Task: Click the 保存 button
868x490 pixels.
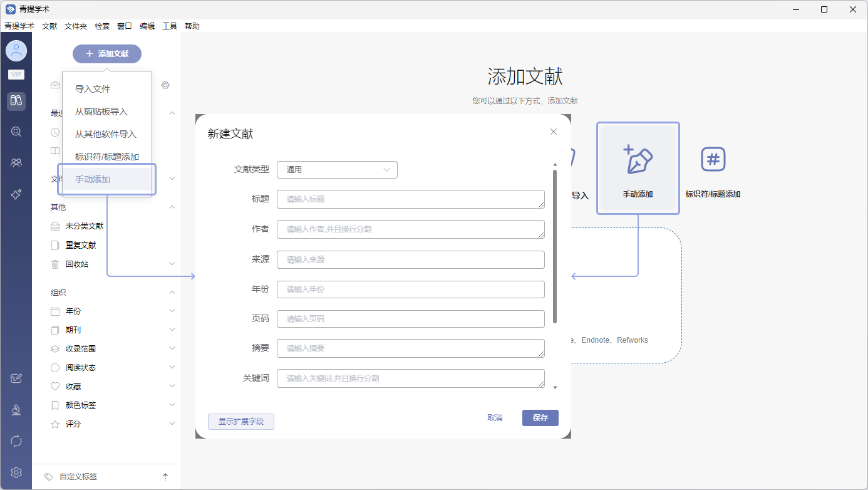Action: click(540, 418)
